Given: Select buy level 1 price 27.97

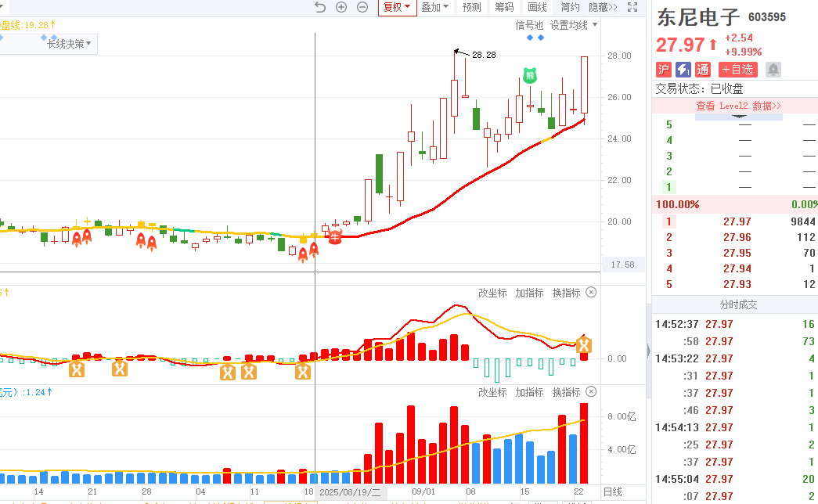Looking at the screenshot, I should [x=737, y=221].
